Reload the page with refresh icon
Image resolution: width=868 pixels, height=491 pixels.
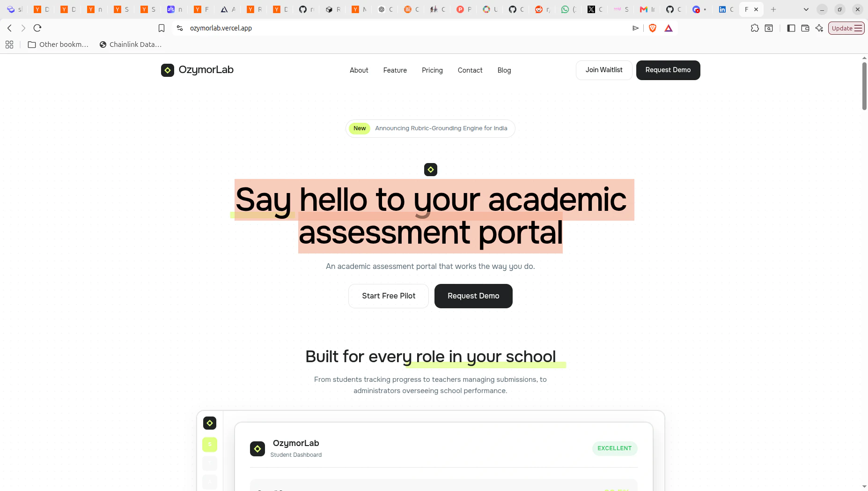[37, 28]
